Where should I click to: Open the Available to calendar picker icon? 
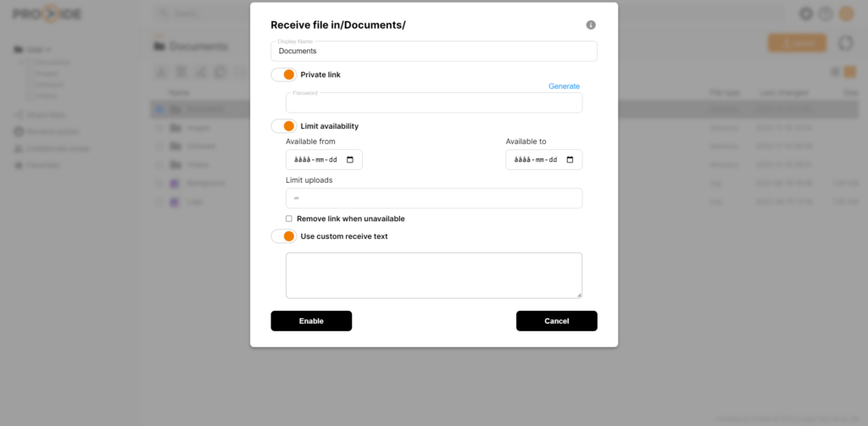click(x=570, y=160)
